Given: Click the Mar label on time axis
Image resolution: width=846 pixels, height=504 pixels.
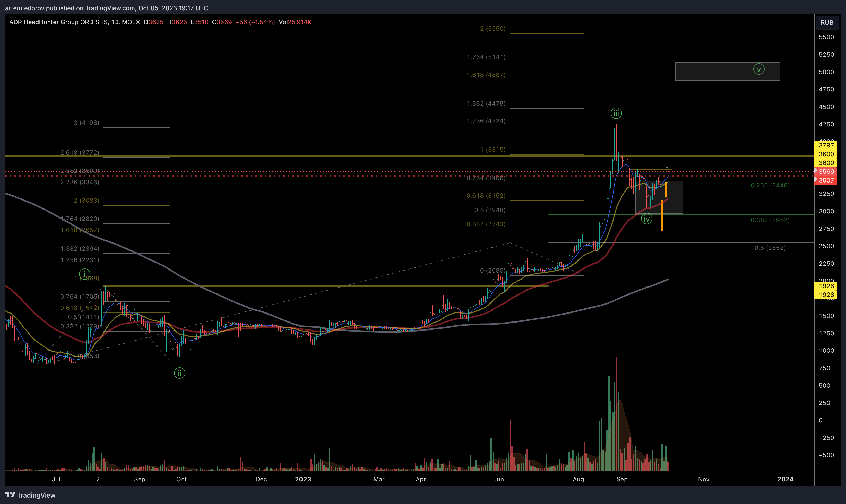Looking at the screenshot, I should click(x=379, y=479).
